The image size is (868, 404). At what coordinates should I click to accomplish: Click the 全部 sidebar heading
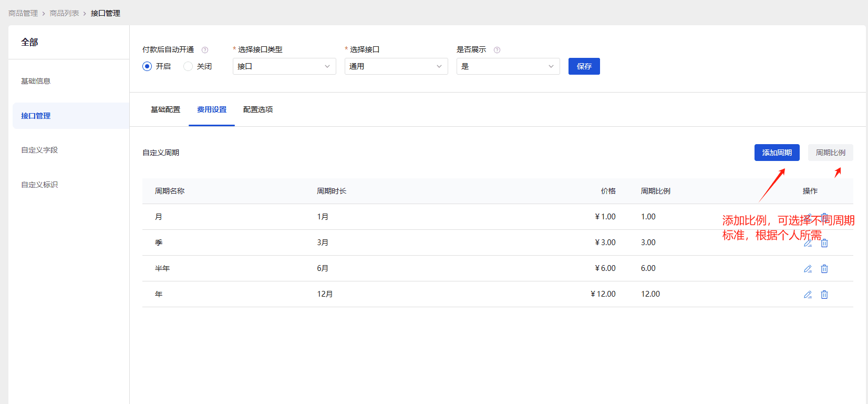(x=29, y=42)
